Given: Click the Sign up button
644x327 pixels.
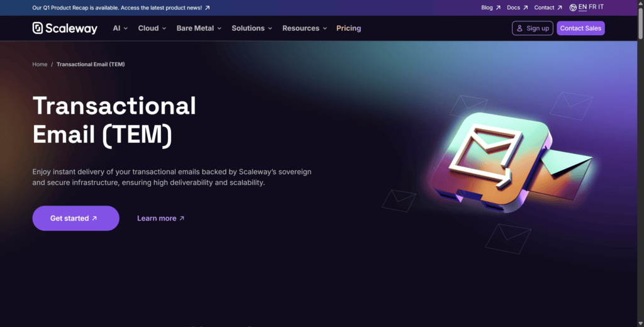Looking at the screenshot, I should pyautogui.click(x=532, y=28).
